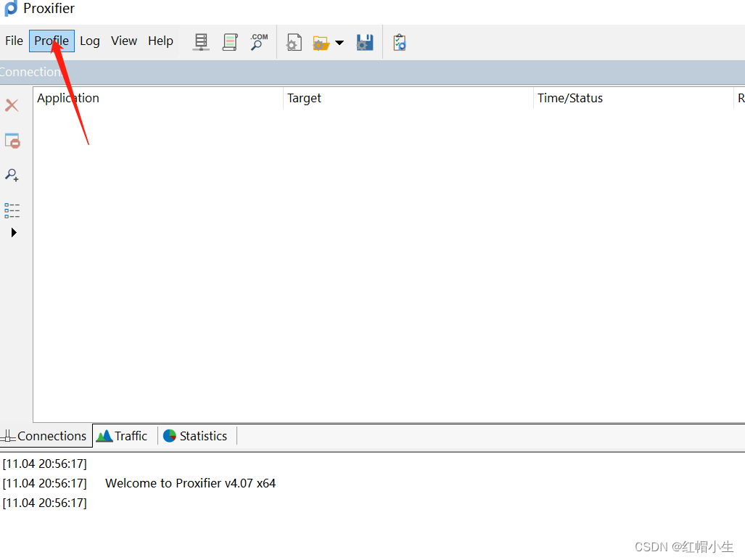Sort by Application column header

(158, 99)
